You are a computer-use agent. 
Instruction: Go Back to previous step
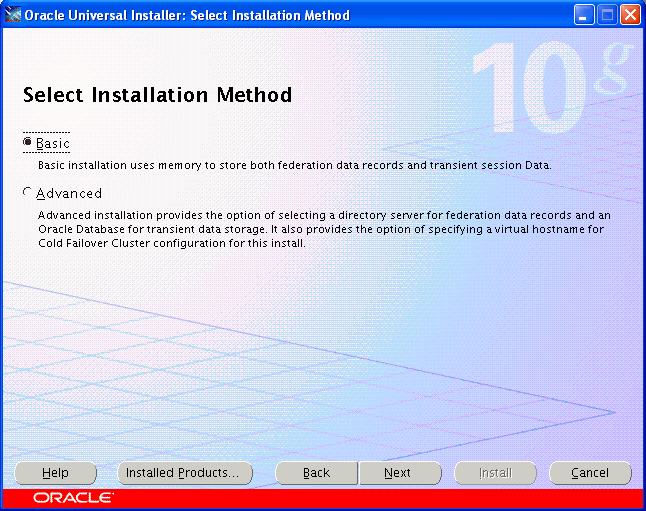[x=316, y=473]
